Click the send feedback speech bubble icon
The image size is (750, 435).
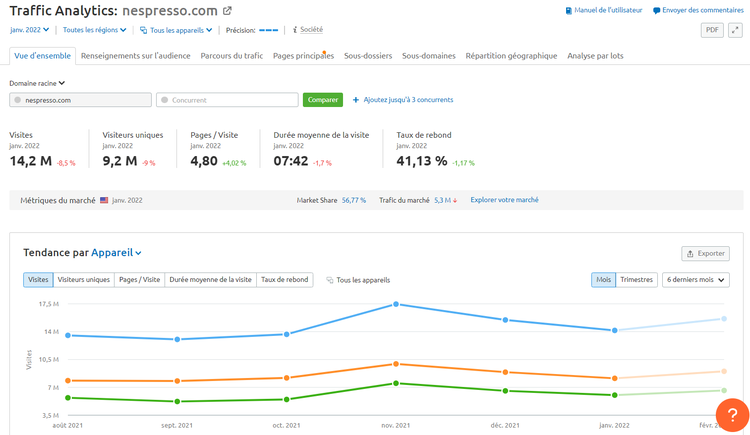[x=656, y=10]
